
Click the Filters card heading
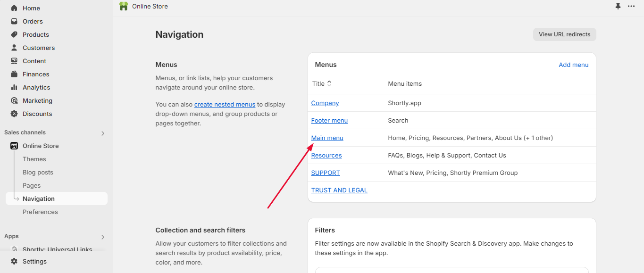[x=325, y=230]
